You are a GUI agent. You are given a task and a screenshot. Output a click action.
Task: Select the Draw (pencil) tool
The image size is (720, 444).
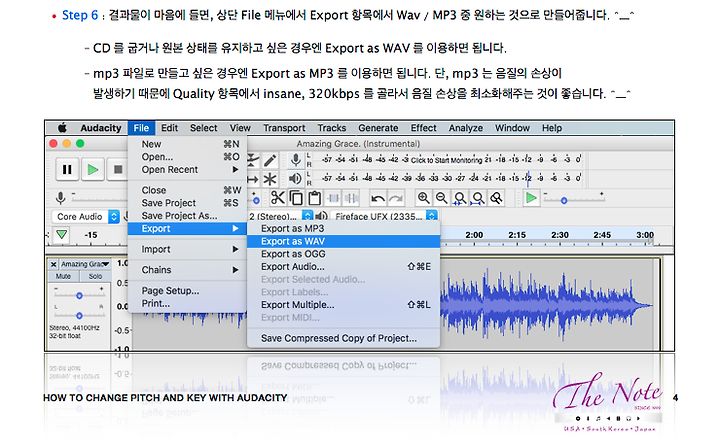click(270, 160)
